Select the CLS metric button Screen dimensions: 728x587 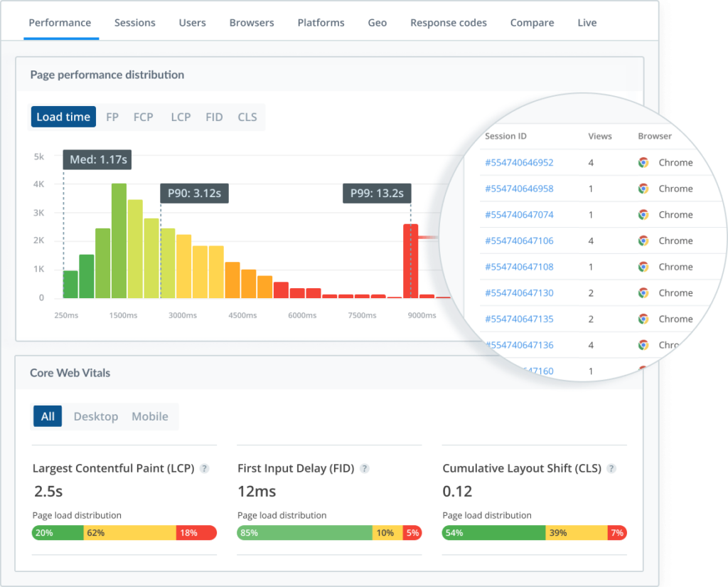tap(247, 117)
